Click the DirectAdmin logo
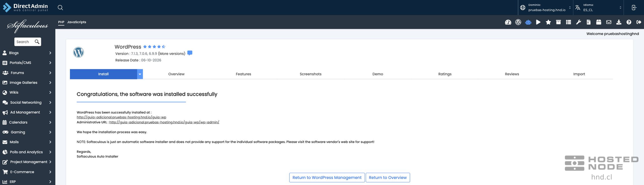Screen dimensions: 644x185 [25, 7]
